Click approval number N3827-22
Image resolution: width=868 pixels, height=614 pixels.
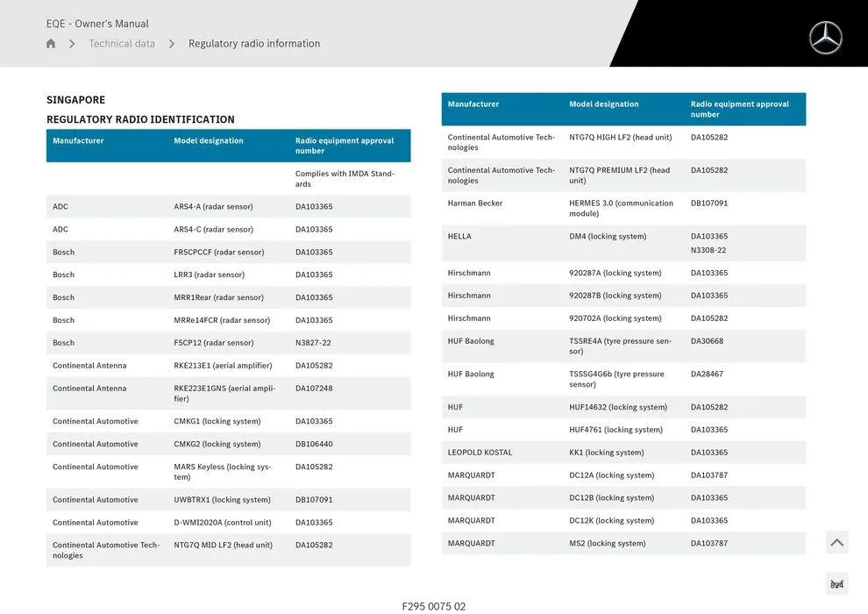(313, 343)
